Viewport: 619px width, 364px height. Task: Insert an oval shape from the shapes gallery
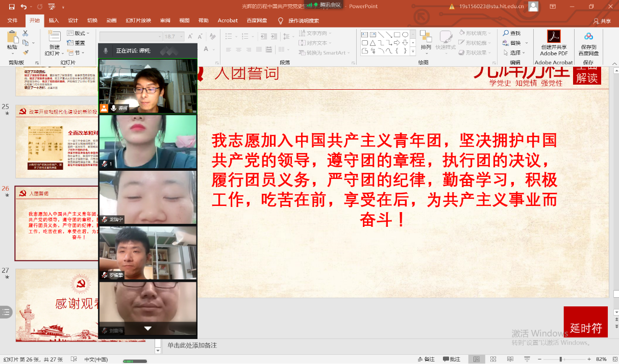(406, 34)
